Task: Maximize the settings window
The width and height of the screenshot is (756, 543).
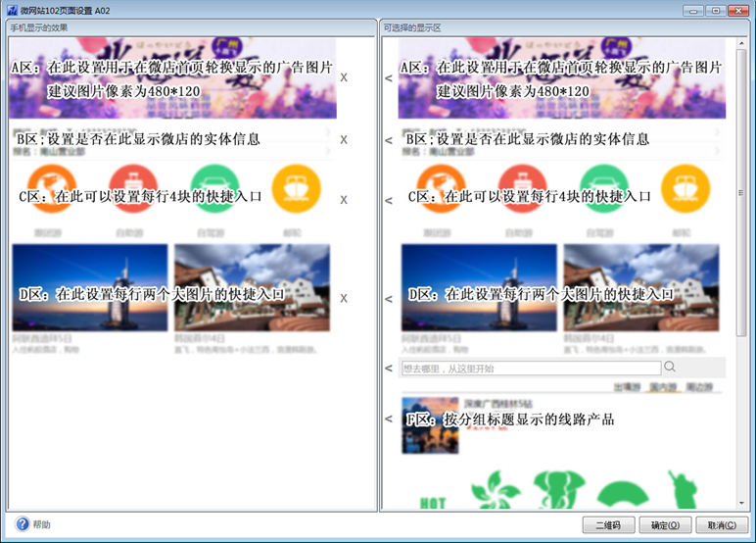Action: [716, 11]
